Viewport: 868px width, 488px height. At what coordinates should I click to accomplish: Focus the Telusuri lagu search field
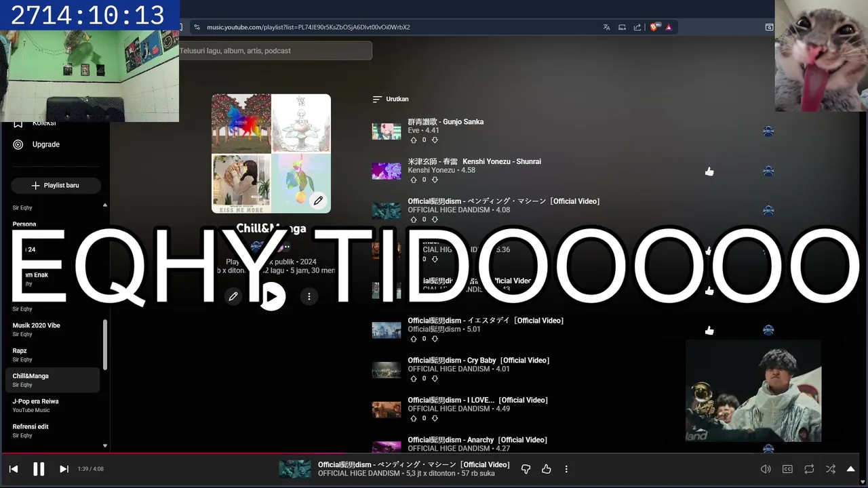coord(275,51)
